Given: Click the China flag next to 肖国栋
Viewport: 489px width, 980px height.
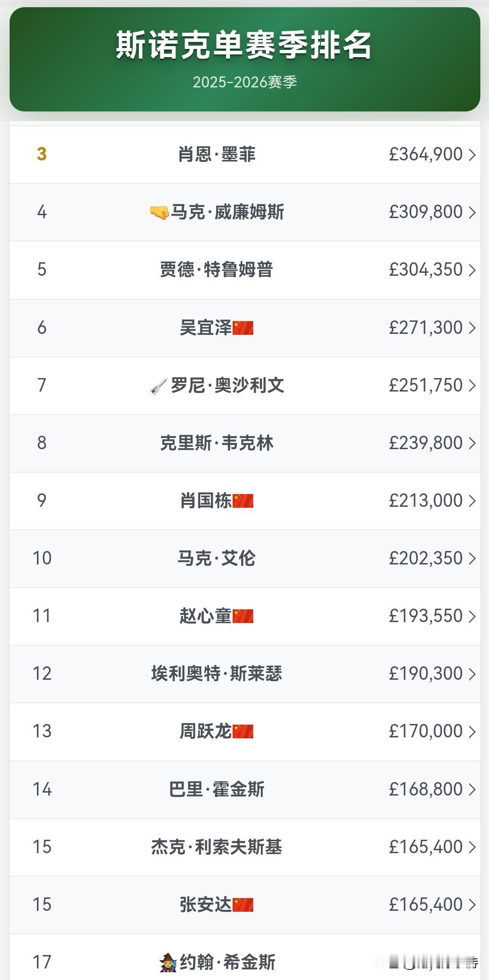Looking at the screenshot, I should [x=243, y=501].
